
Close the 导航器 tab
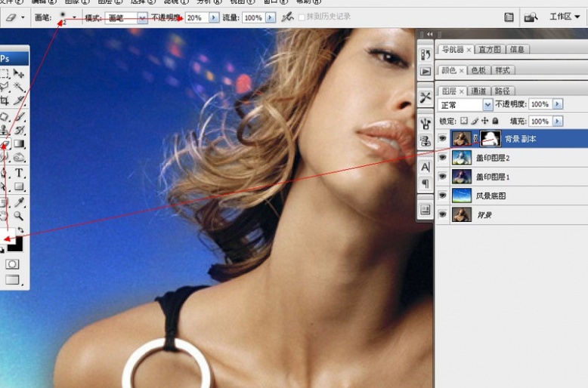[x=469, y=49]
